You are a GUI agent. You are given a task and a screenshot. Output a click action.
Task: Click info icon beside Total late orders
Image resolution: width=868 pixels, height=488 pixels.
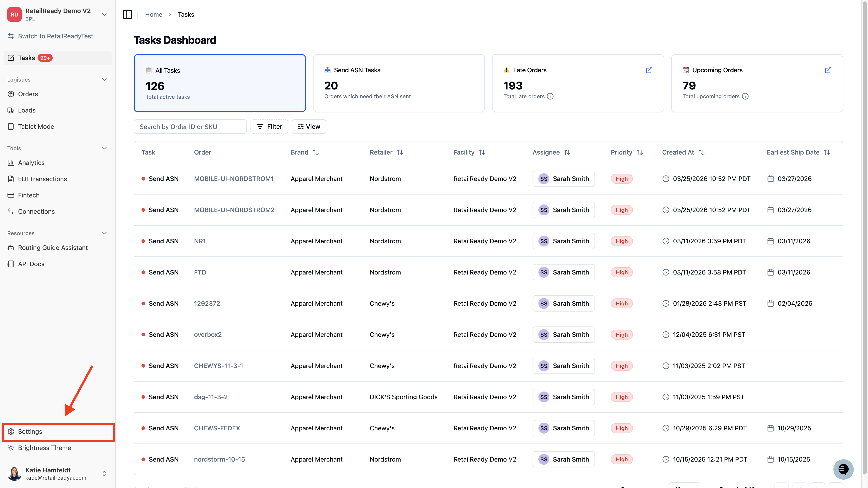550,96
